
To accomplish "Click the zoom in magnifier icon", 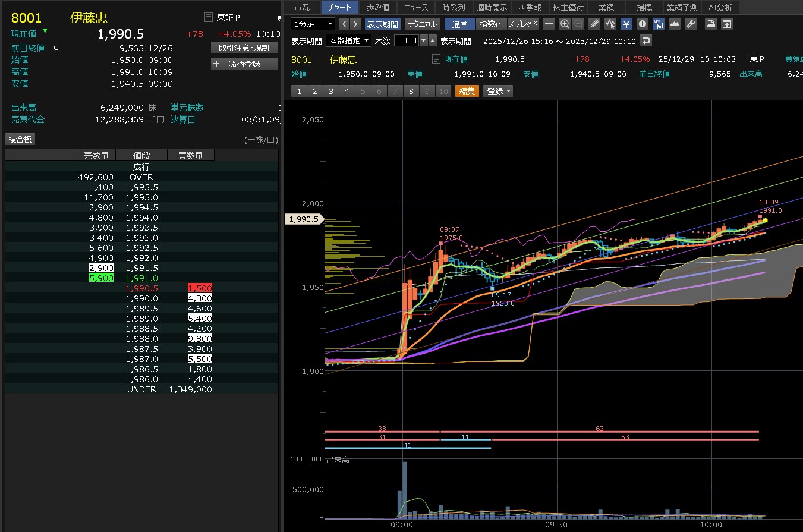I will (565, 24).
